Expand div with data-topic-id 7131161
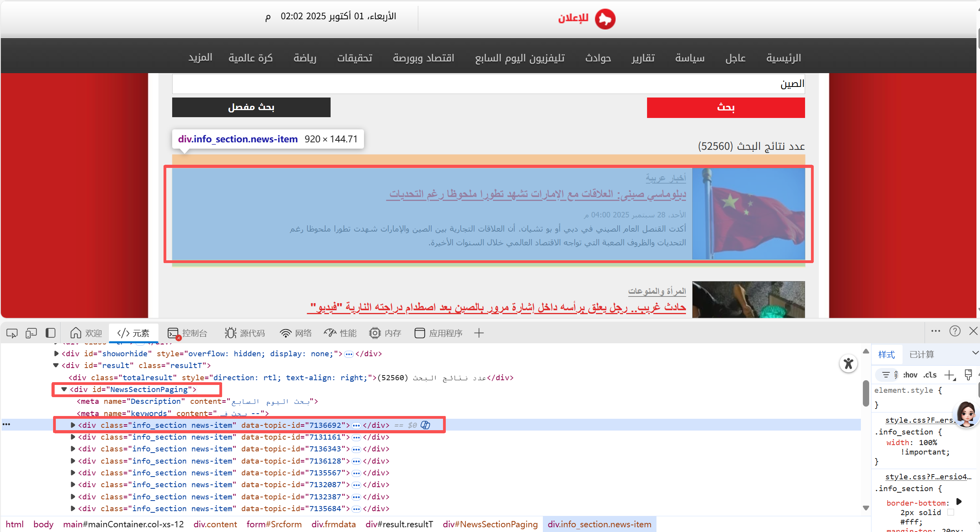Image resolution: width=980 pixels, height=532 pixels. pyautogui.click(x=73, y=437)
